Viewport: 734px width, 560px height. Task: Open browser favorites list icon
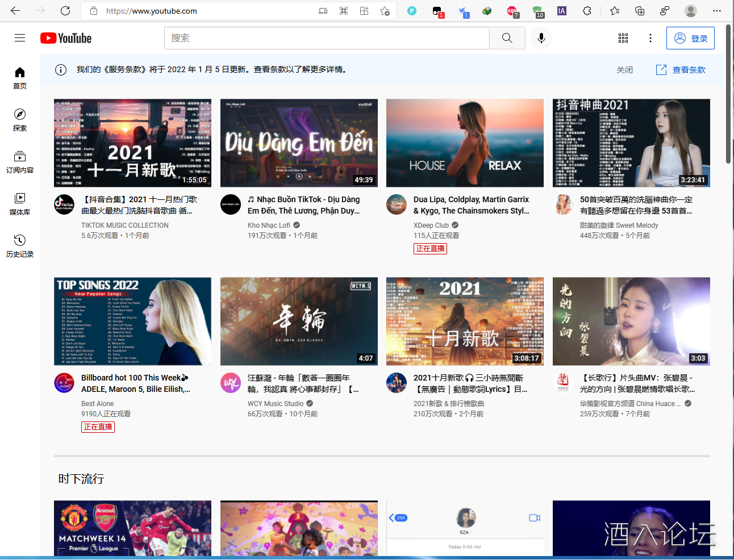tap(614, 11)
